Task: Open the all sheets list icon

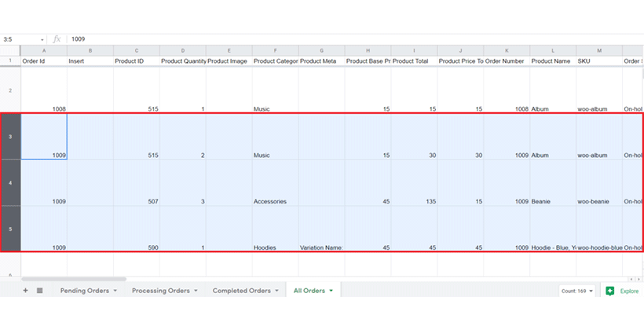Action: [x=40, y=291]
